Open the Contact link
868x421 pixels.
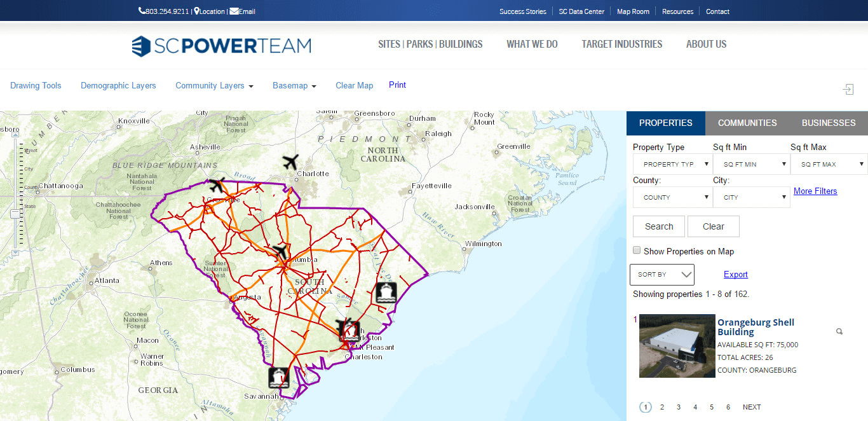pyautogui.click(x=717, y=11)
